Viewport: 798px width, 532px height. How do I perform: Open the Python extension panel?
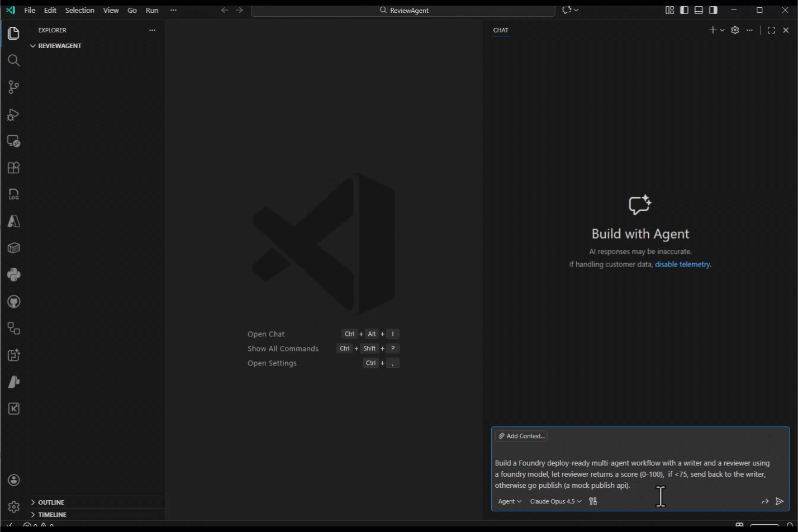(14, 275)
